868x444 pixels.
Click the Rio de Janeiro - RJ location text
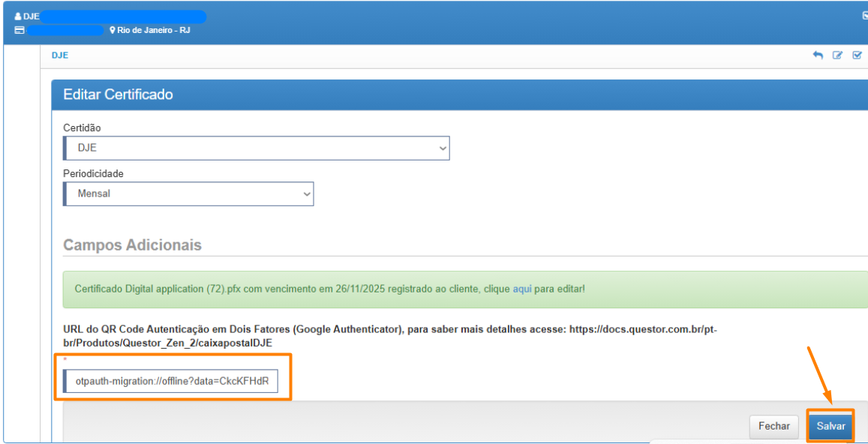(x=153, y=31)
